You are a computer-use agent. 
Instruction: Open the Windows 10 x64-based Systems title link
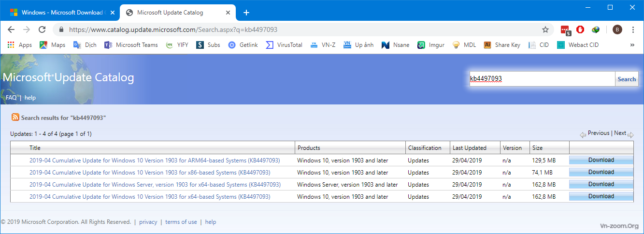(150, 197)
